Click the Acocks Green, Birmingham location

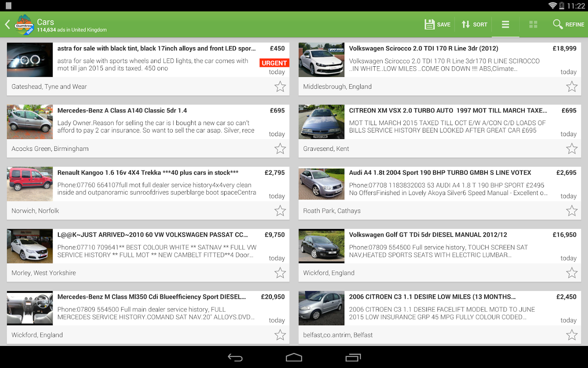click(50, 149)
